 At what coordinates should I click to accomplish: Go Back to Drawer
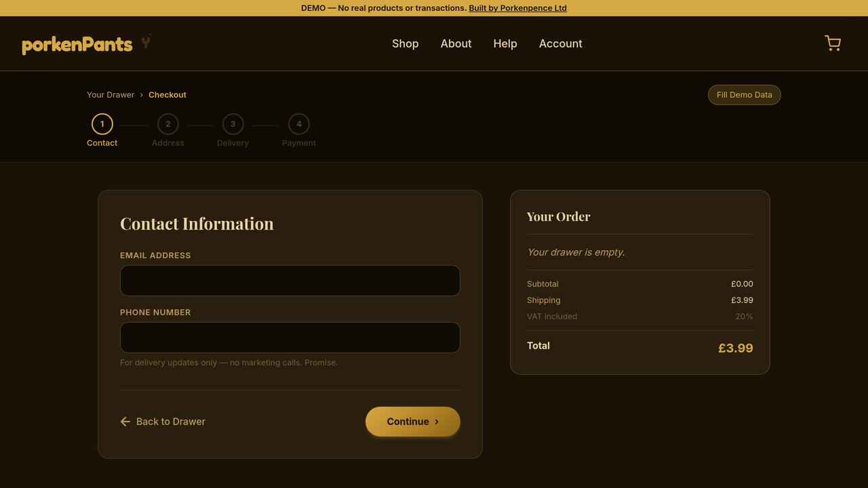tap(163, 422)
